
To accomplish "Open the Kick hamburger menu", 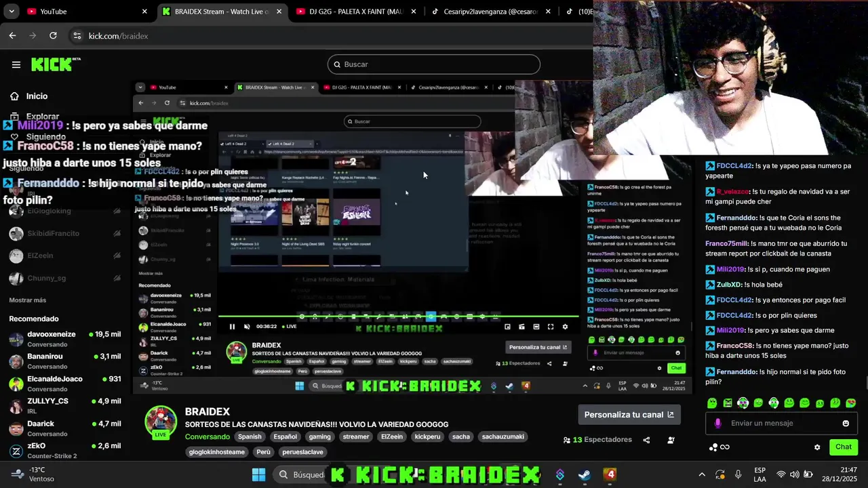I will coord(16,64).
